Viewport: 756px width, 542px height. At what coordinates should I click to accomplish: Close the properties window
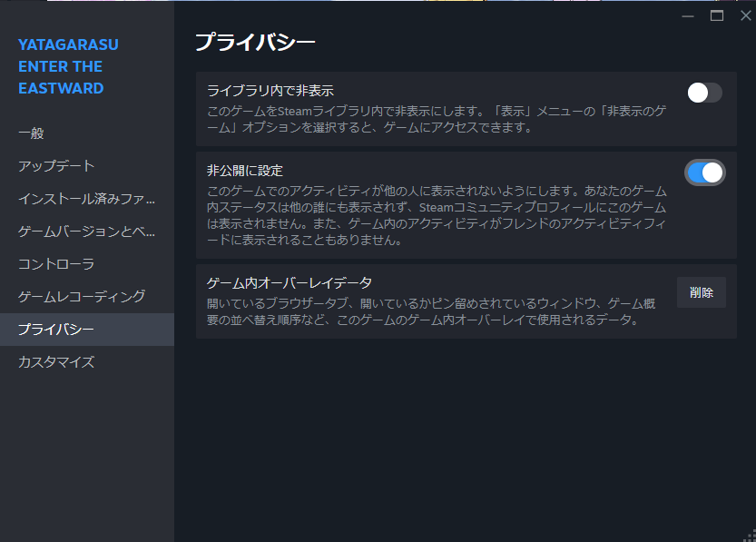[745, 16]
